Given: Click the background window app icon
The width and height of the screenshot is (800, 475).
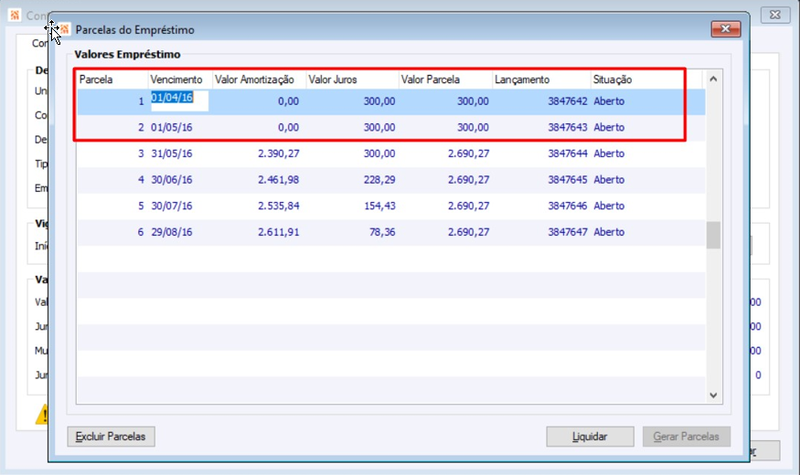Looking at the screenshot, I should (15, 15).
